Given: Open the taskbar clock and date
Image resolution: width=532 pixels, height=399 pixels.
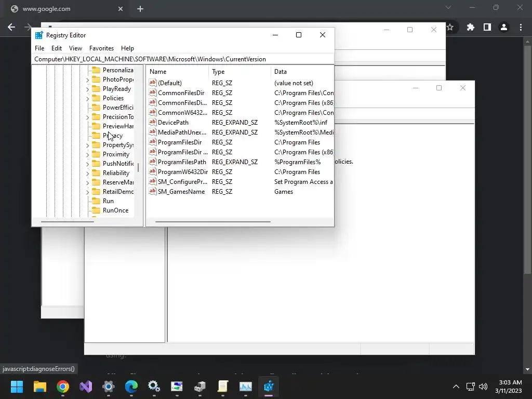Looking at the screenshot, I should tap(508, 387).
